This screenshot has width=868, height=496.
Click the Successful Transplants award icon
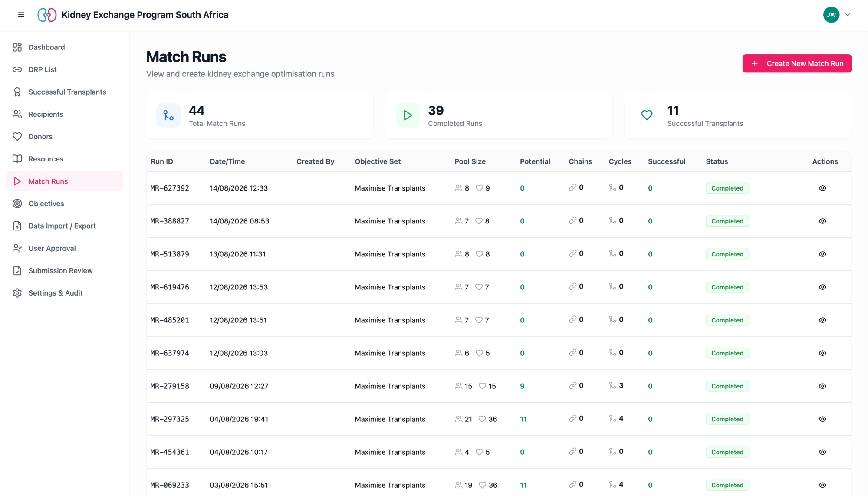(17, 92)
